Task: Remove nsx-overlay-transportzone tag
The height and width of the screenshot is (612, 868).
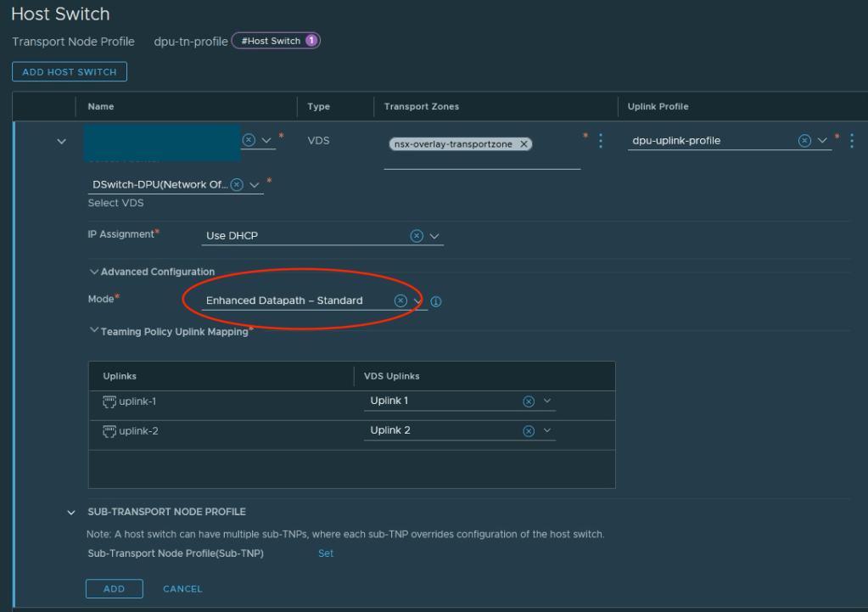Action: (524, 144)
